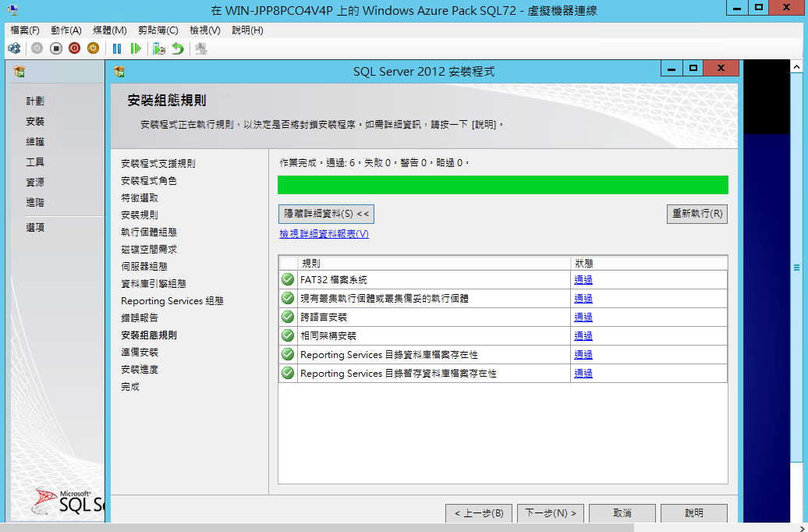Reset the VM with the green play icon
Image resolution: width=808 pixels, height=532 pixels.
click(136, 48)
